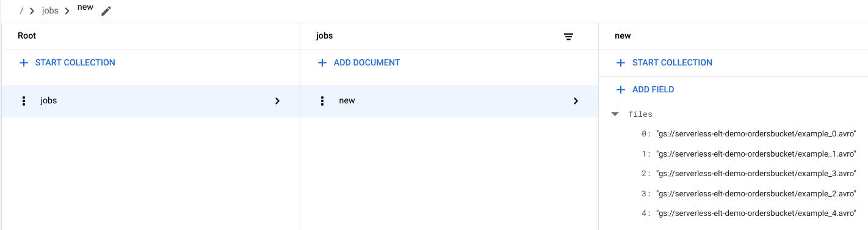Click plus icon beside Add Field

pyautogui.click(x=621, y=89)
